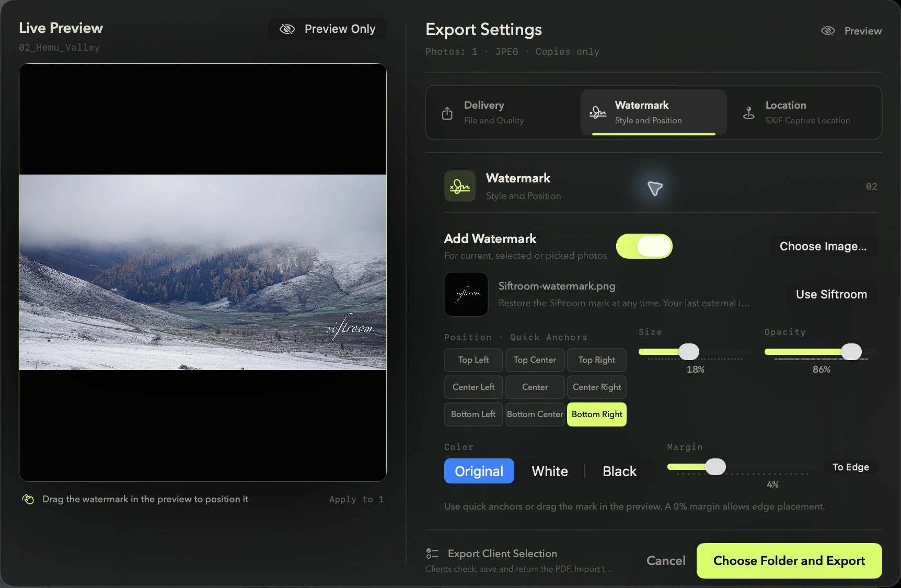The image size is (901, 588).
Task: Click the 02_Hemu_Valley file name
Action: click(59, 47)
